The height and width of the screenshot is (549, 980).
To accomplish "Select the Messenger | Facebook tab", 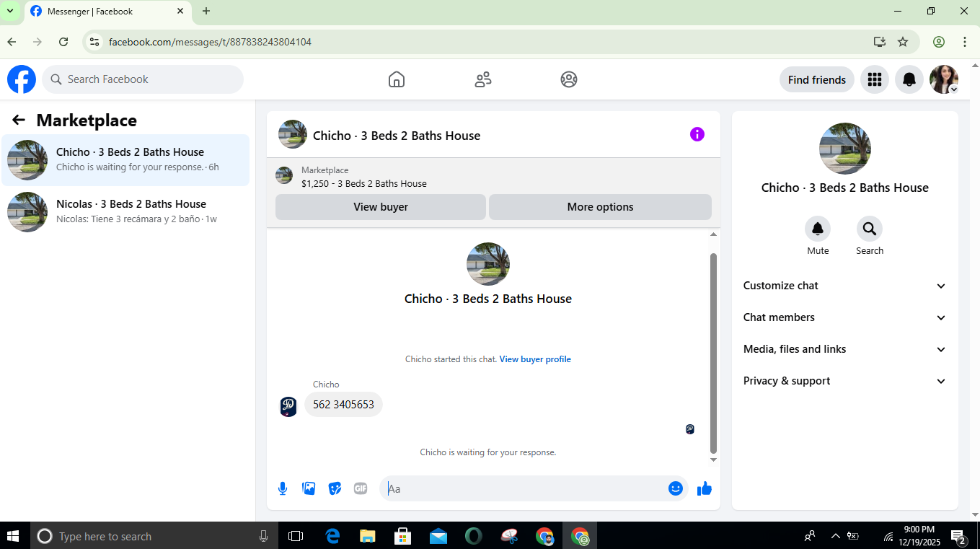I will point(108,12).
